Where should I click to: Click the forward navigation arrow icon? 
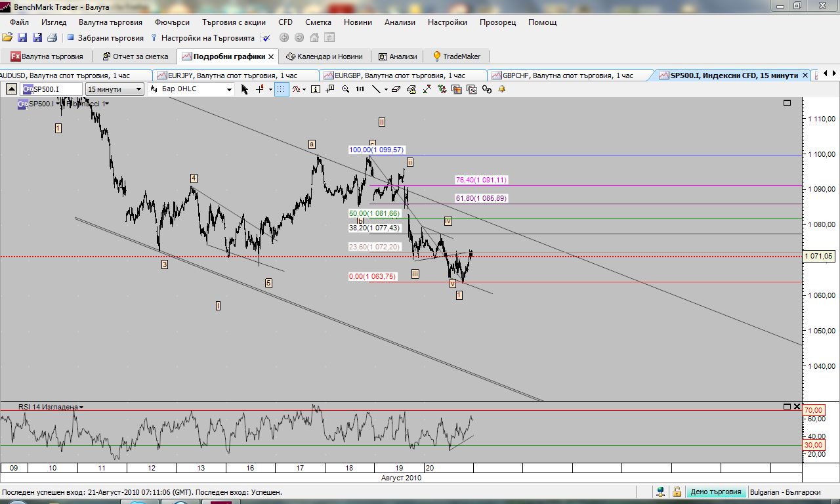(x=299, y=38)
